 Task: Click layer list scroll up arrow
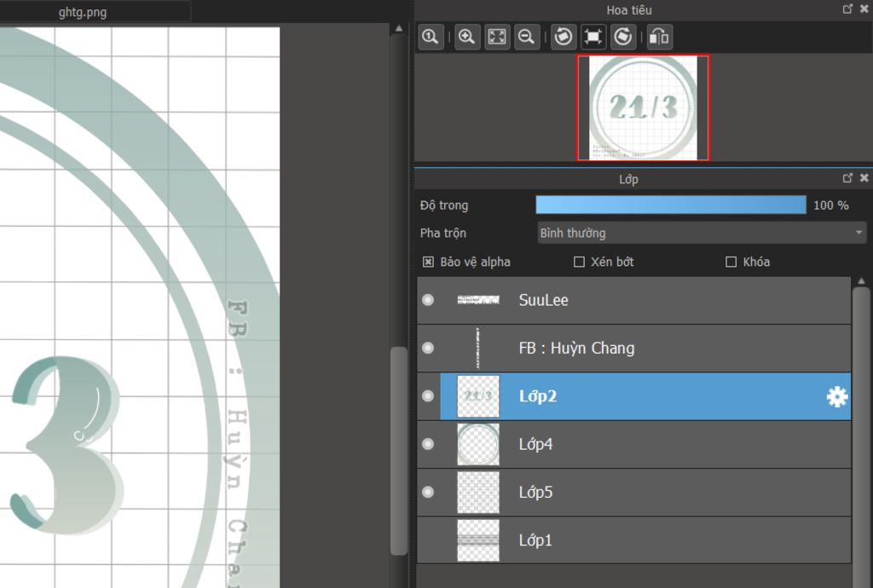[x=861, y=281]
